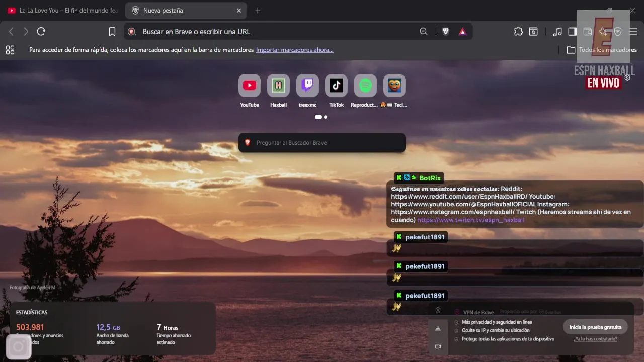Screen dimensions: 644x362
Task: Click the Fotografía de Ayelén M credit
Action: click(x=32, y=288)
